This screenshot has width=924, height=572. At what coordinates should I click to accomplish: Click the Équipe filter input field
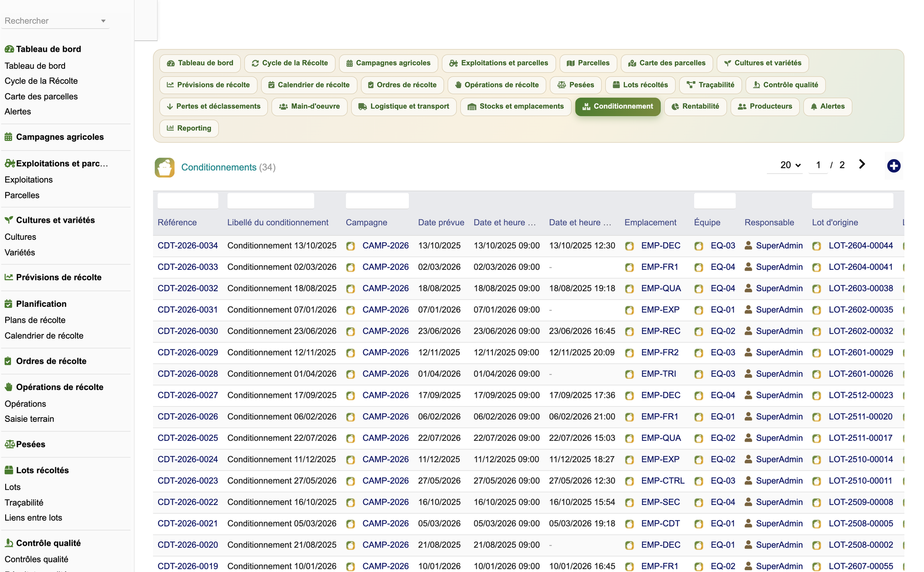point(715,201)
